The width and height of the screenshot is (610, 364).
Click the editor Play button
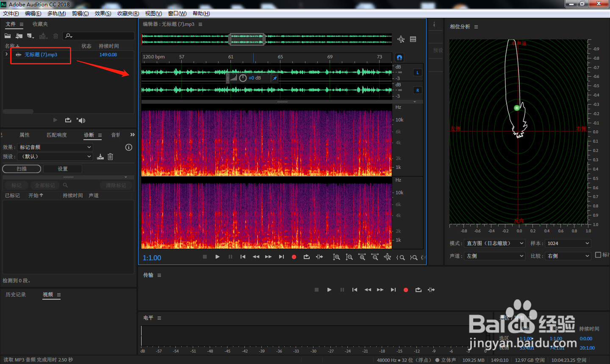tap(217, 257)
